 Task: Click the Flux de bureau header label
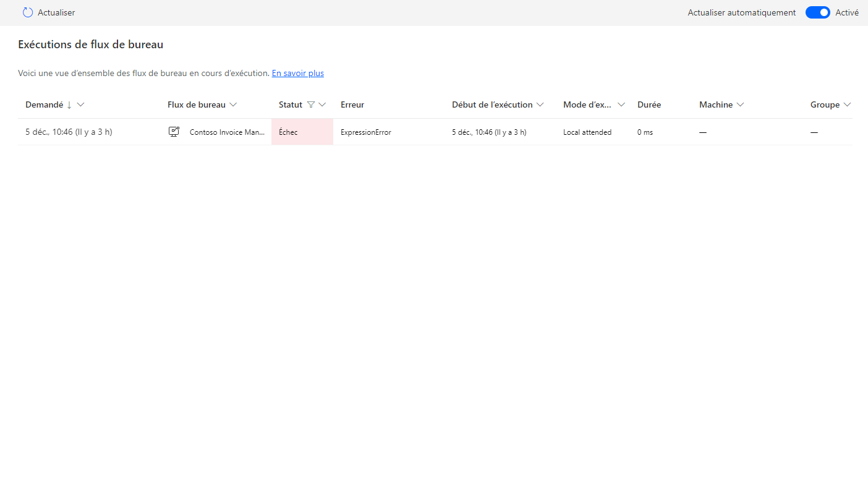tap(197, 105)
